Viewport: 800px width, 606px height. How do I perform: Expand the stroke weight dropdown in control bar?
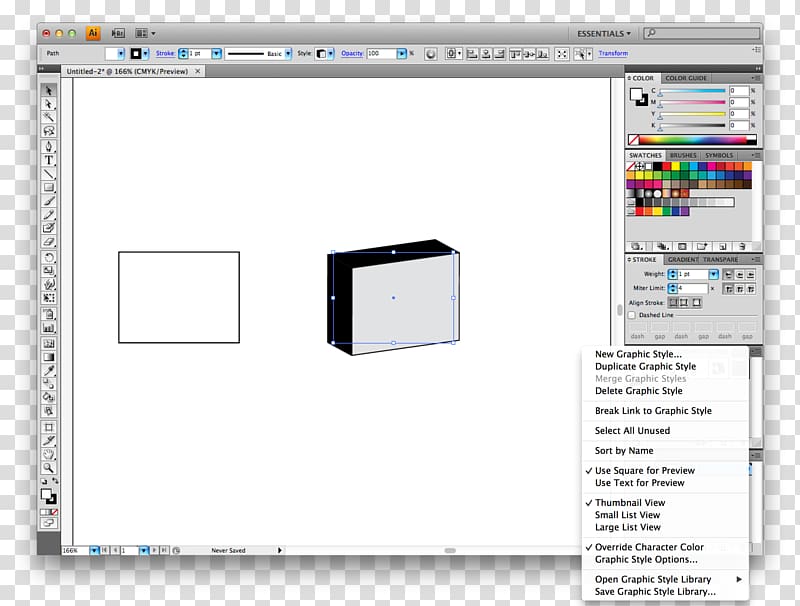coord(215,53)
